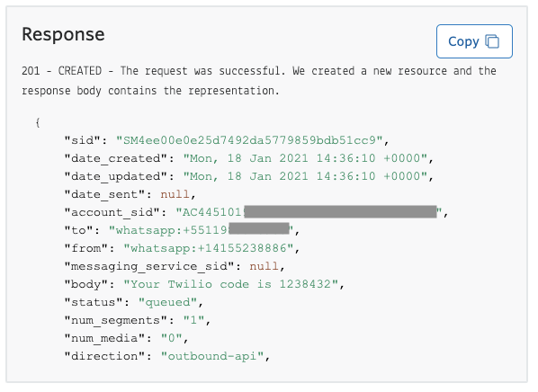Screen dimensions: 538x392
Task: Click the redacted "to" whatsapp number
Action: pyautogui.click(x=201, y=230)
